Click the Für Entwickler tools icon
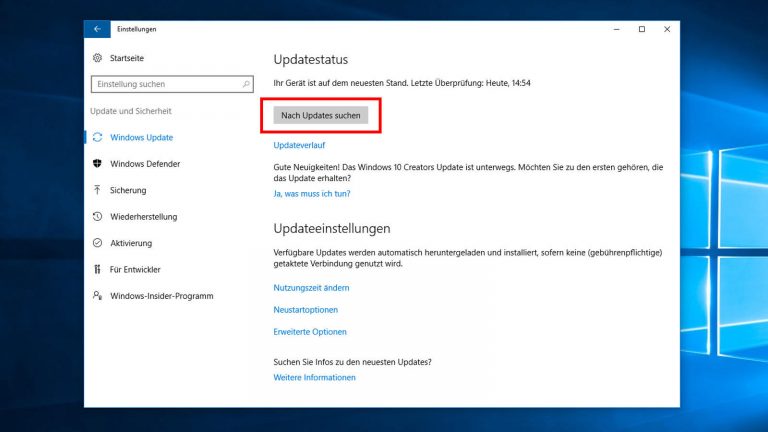Screen dimensions: 768x432 tap(97, 269)
